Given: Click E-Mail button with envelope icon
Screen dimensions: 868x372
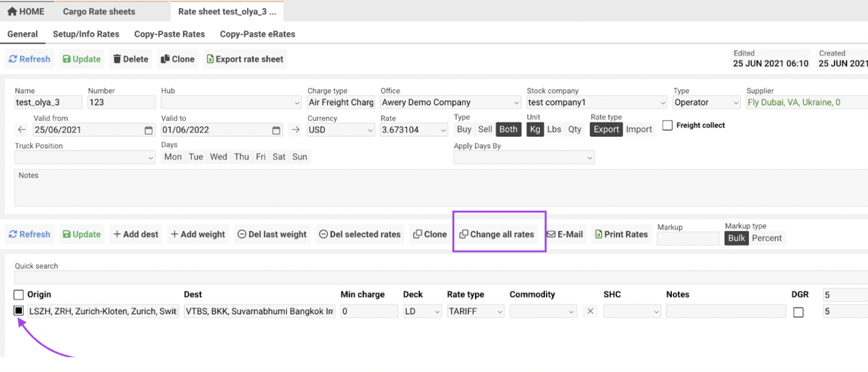Looking at the screenshot, I should [x=564, y=235].
